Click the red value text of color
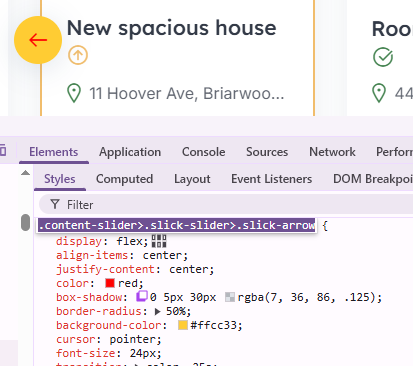Screen dimensions: 413x366 (x=128, y=283)
